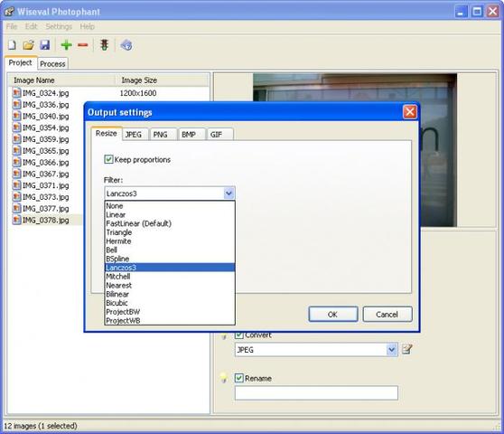Click the New project toolbar icon
The image size is (504, 434).
12,45
